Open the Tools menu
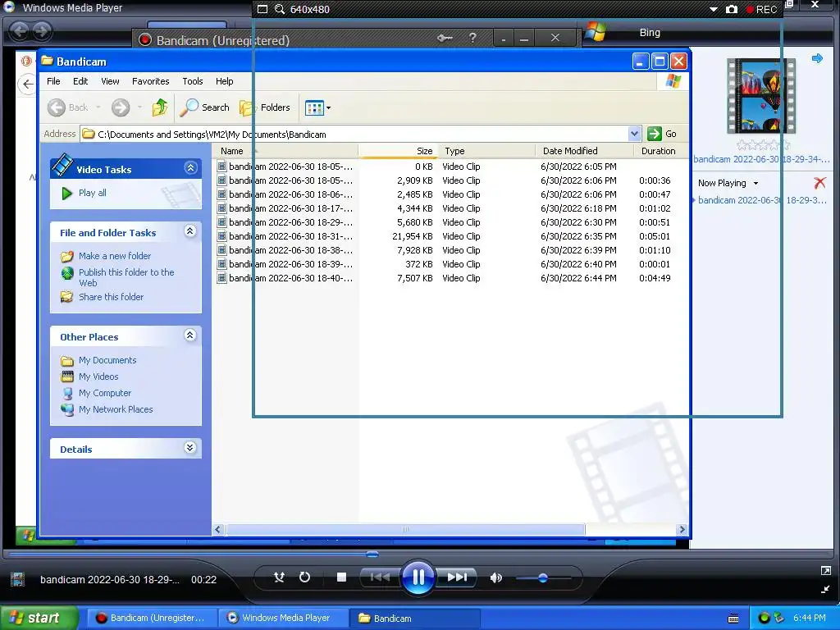This screenshot has height=630, width=840. click(192, 81)
